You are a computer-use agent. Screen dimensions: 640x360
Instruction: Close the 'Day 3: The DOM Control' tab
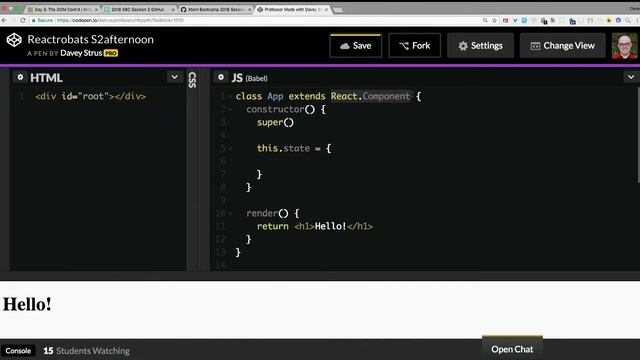click(97, 9)
